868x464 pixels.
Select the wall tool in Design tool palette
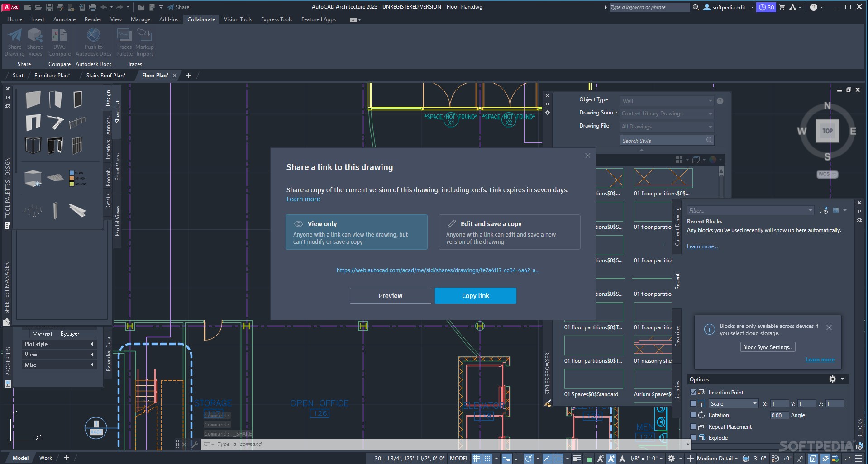click(x=33, y=99)
